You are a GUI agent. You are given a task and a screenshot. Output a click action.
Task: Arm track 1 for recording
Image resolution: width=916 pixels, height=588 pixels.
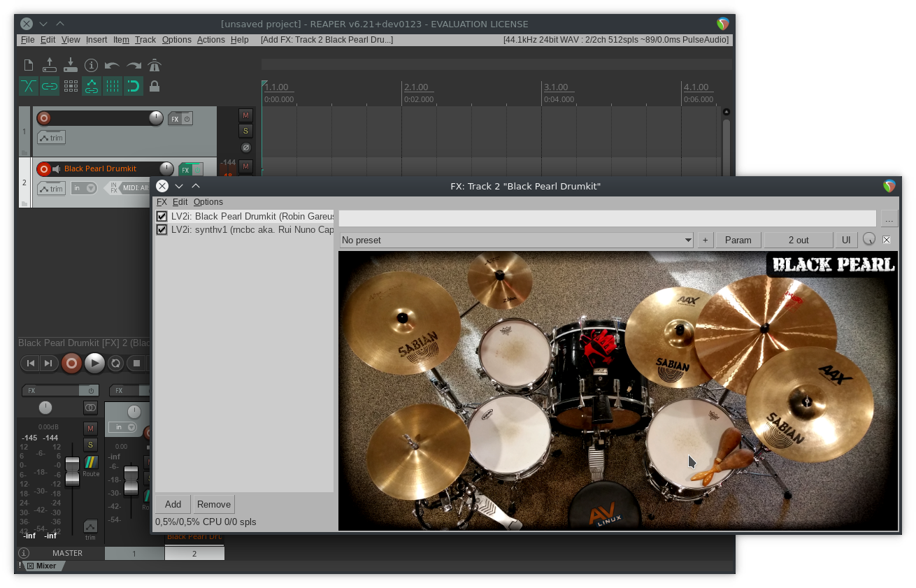coord(43,118)
